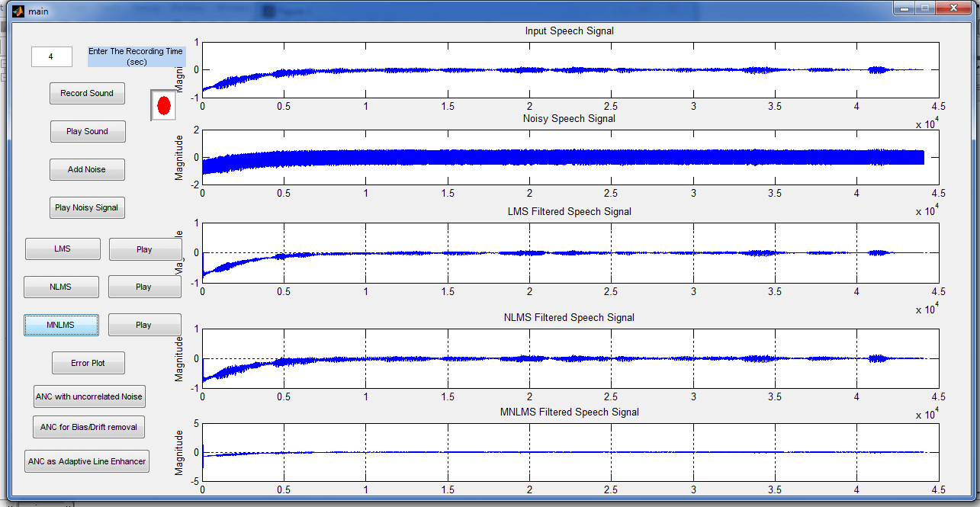Play the MNLMS filtered speech
The width and height of the screenshot is (980, 507).
pos(144,324)
